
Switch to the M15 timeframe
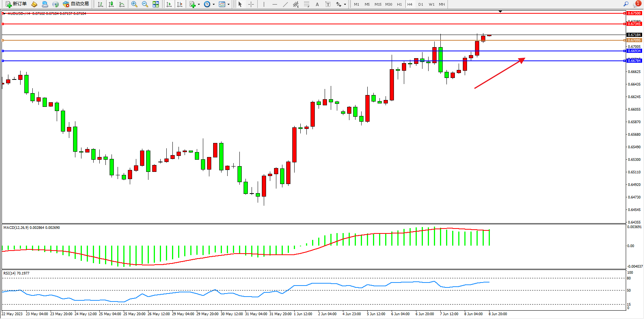pyautogui.click(x=378, y=4)
